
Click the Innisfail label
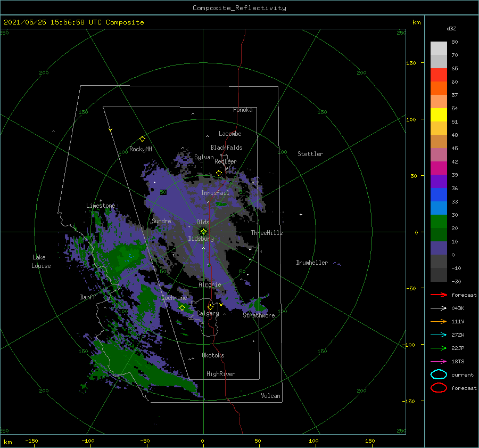tap(215, 193)
